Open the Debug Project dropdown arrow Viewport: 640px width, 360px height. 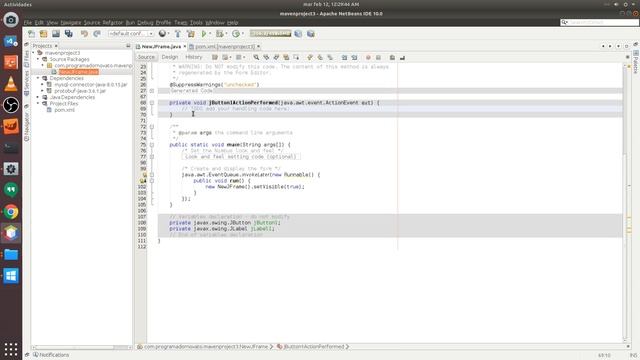(226, 34)
